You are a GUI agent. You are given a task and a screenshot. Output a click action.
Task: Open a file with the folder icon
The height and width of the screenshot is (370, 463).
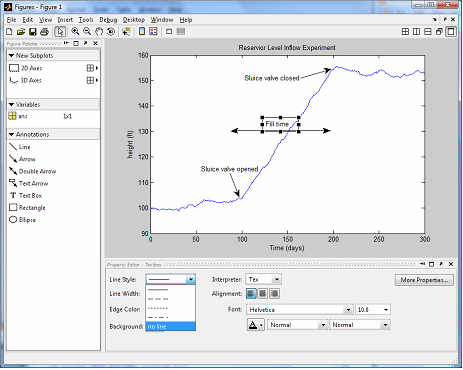point(21,32)
